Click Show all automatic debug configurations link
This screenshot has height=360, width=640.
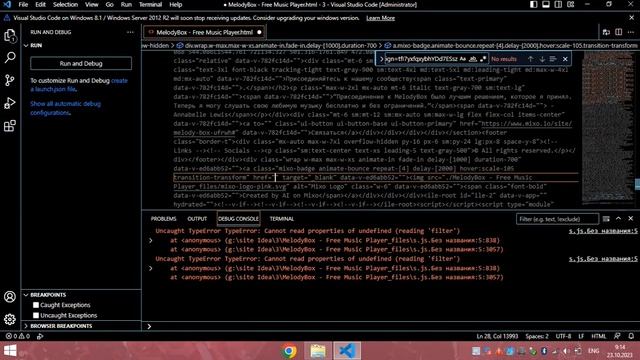coord(65,108)
